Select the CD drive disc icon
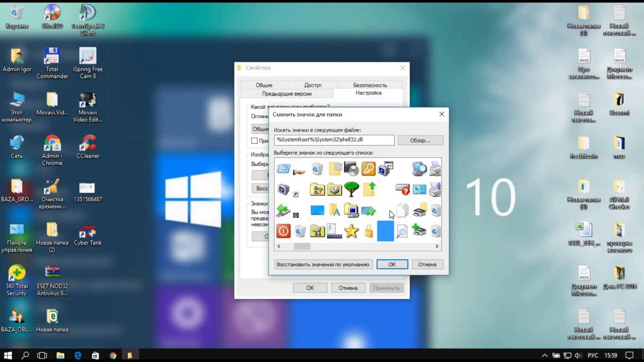 pos(351,168)
